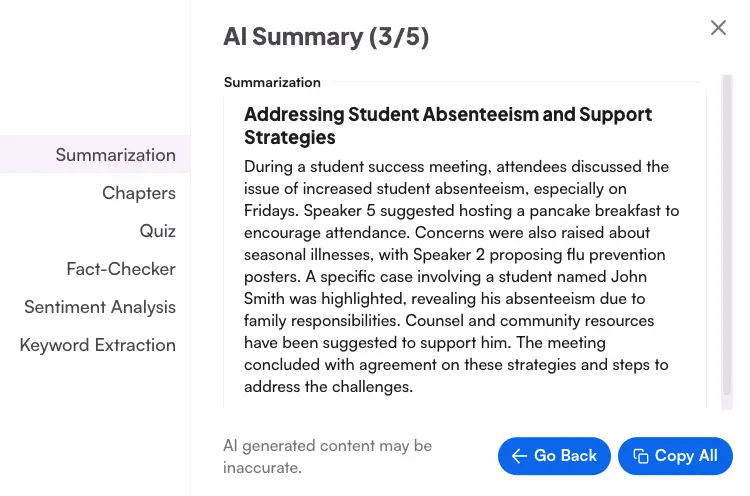
Task: Switch to the Chapters tab
Action: coord(138,193)
